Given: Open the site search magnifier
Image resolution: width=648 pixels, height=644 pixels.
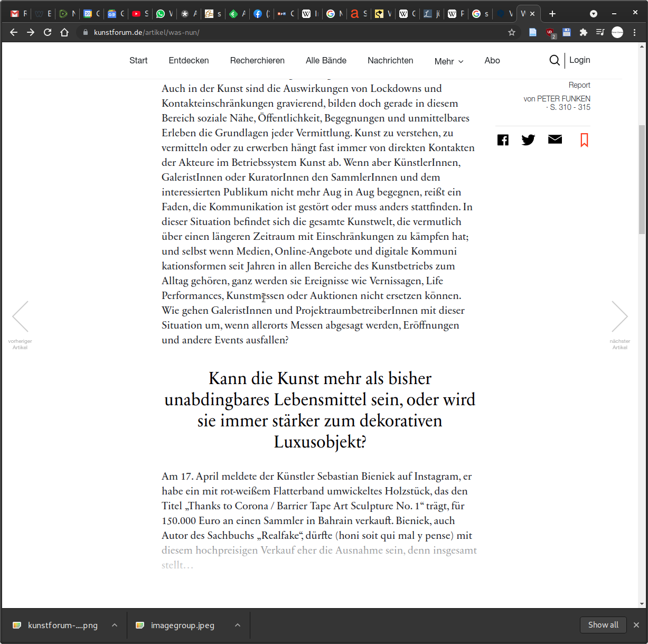Looking at the screenshot, I should pyautogui.click(x=554, y=60).
